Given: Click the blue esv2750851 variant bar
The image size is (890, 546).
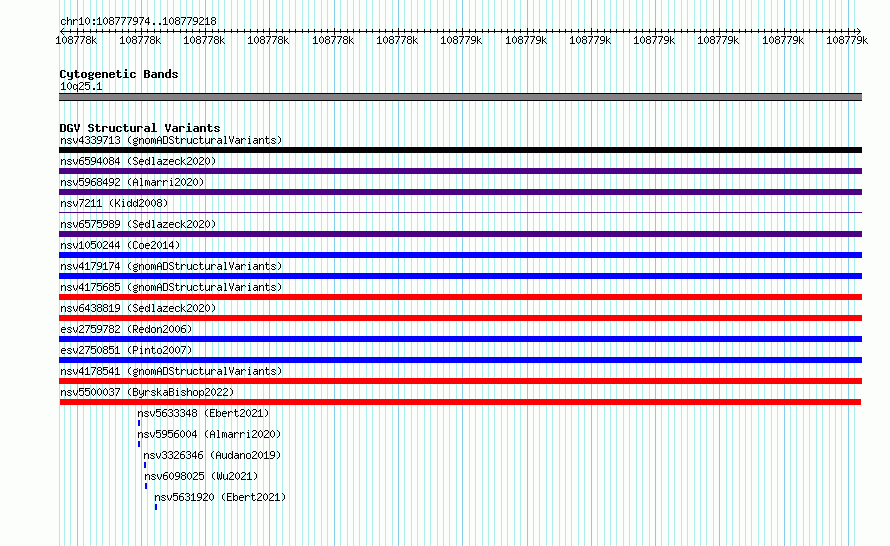Looking at the screenshot, I should (x=460, y=360).
